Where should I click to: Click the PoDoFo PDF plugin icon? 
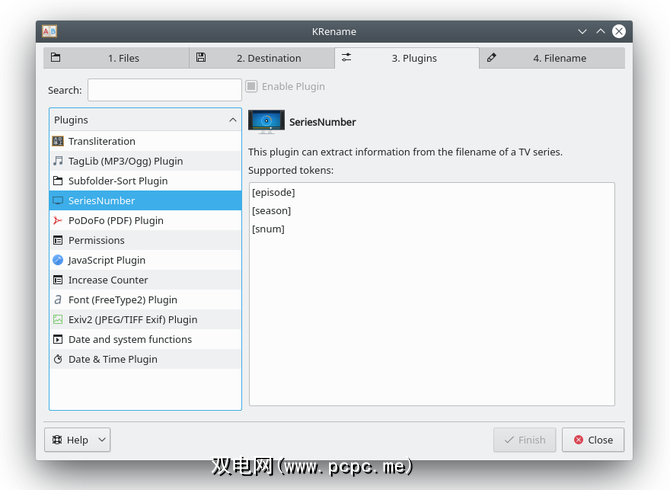tap(58, 220)
